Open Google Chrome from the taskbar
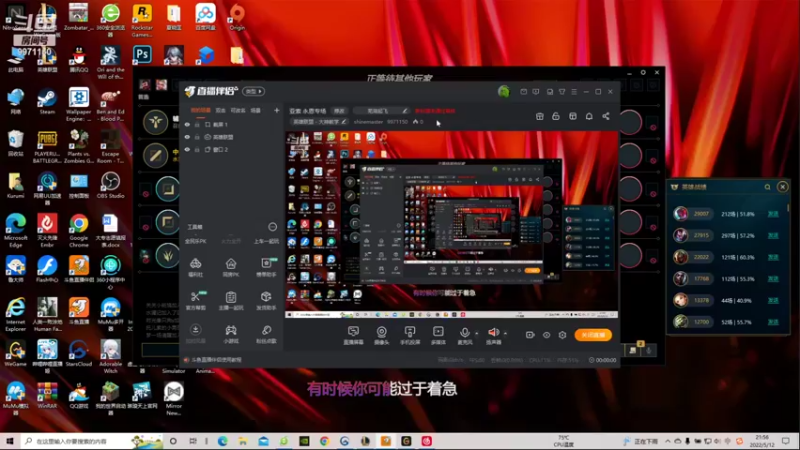Screen dimensions: 800x450 [324, 441]
